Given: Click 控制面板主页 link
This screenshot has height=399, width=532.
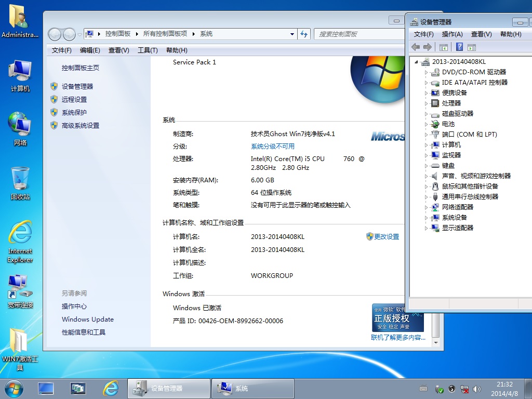Looking at the screenshot, I should [x=81, y=68].
